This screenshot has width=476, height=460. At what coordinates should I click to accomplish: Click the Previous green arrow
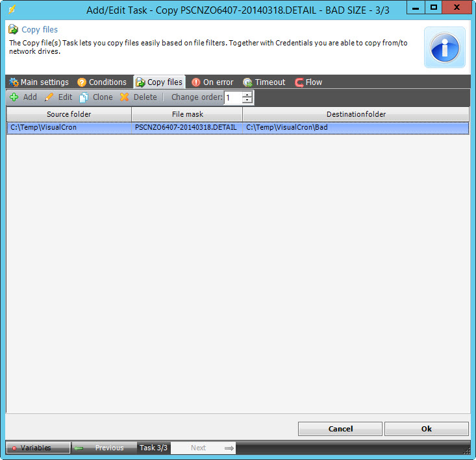pos(79,448)
